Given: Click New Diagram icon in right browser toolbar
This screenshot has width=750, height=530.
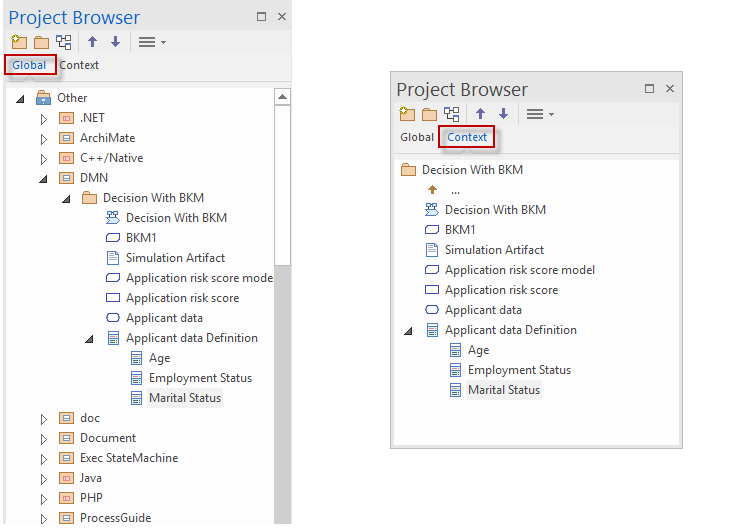Looking at the screenshot, I should pos(452,114).
